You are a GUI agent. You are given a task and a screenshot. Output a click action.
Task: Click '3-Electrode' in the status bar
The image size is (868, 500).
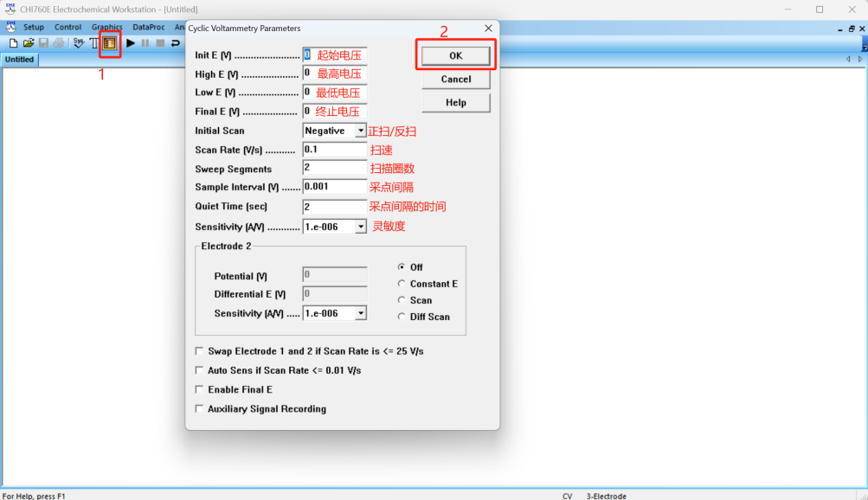click(x=606, y=497)
